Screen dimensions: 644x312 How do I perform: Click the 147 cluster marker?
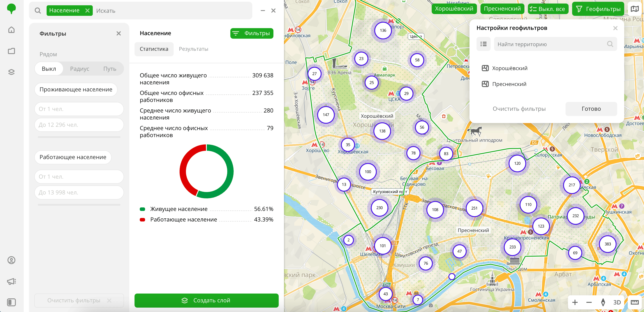[326, 115]
